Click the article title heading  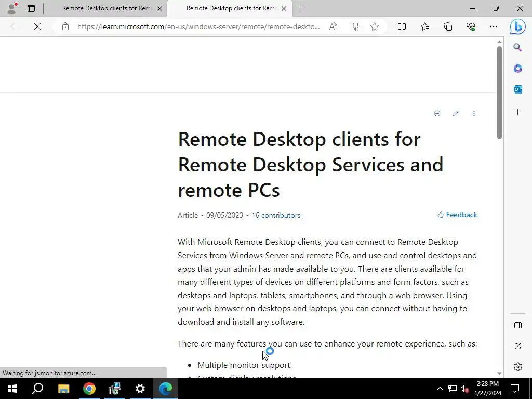[x=311, y=164]
